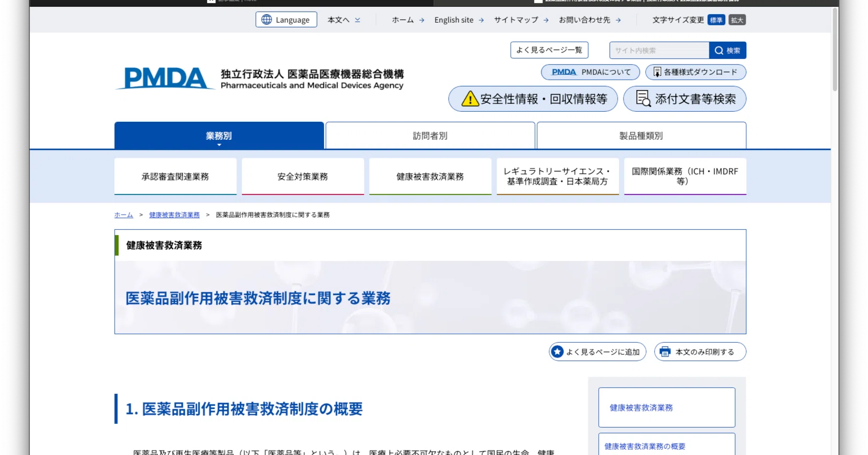This screenshot has height=455, width=868.
Task: Click the document search icon in 添付文書等検索
Action: 643,99
